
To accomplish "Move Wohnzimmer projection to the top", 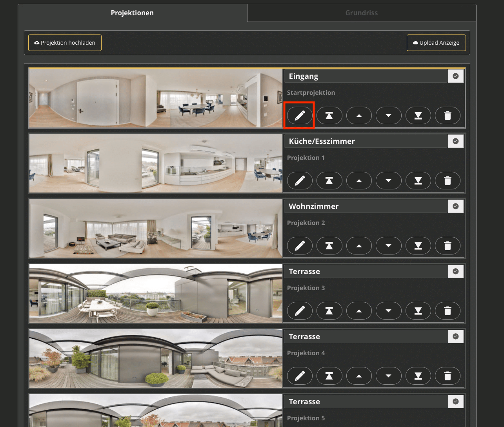I will 329,246.
